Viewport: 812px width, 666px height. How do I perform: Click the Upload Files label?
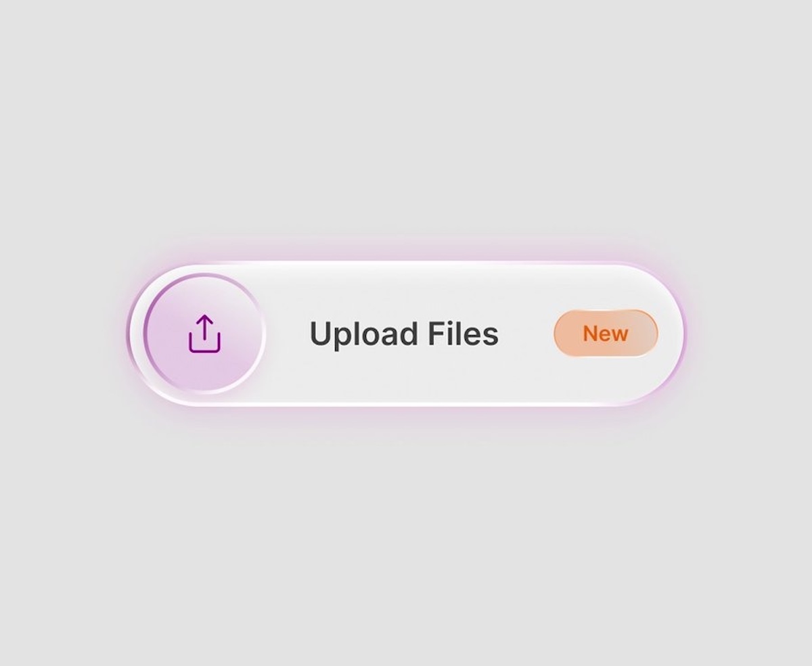point(404,334)
